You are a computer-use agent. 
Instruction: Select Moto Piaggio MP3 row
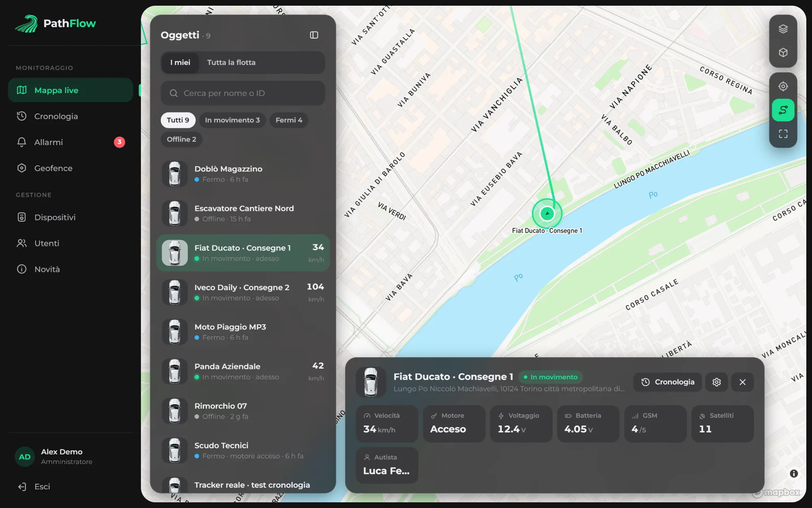243,332
